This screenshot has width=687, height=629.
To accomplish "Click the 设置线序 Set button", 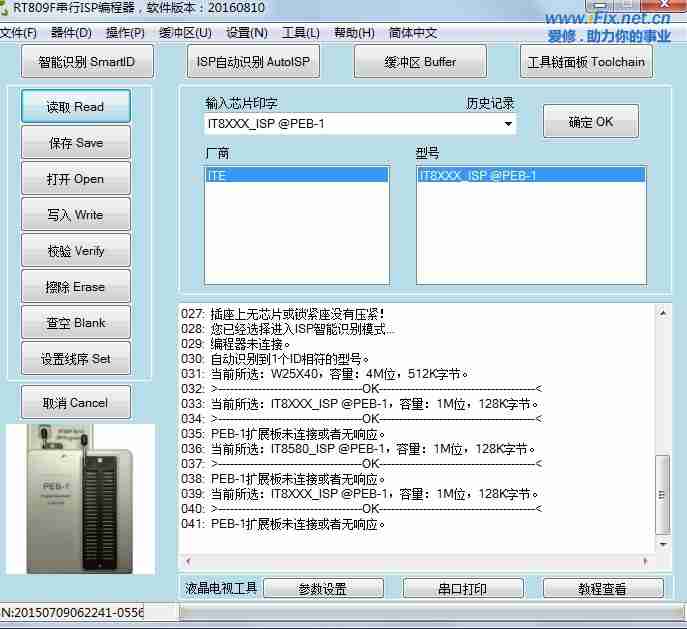I will click(75, 359).
